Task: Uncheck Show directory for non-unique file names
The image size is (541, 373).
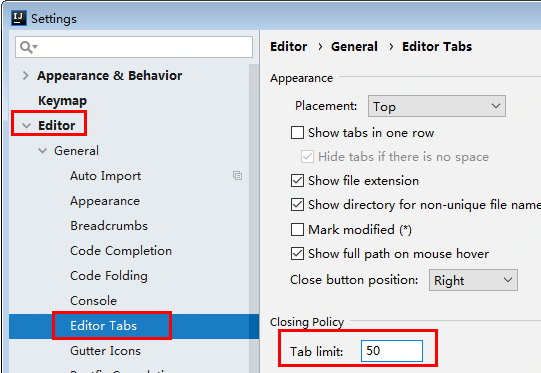Action: pos(297,205)
